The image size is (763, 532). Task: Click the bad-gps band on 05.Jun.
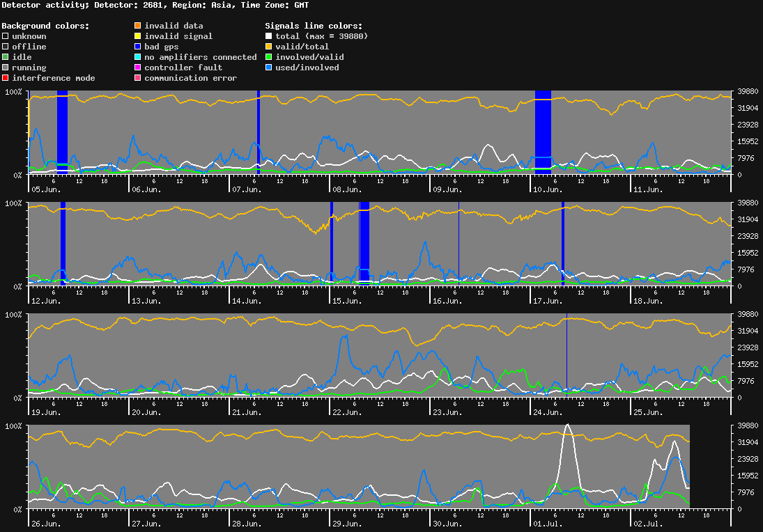click(x=62, y=132)
